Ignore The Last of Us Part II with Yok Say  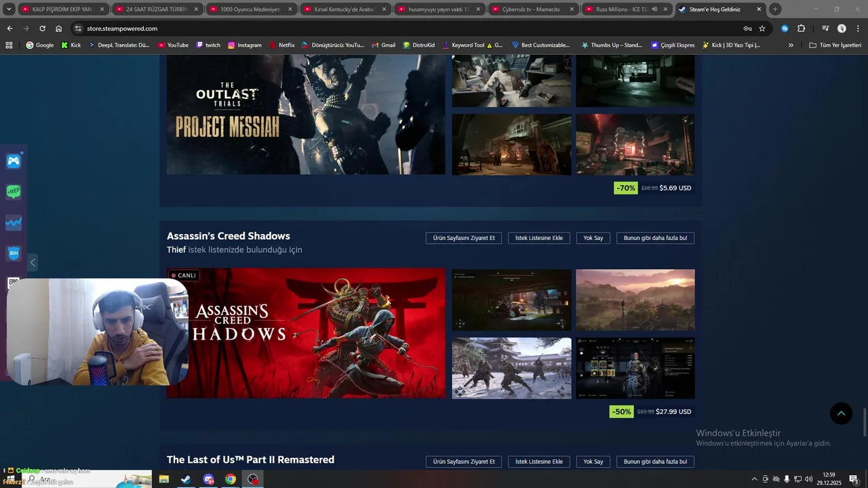tap(593, 462)
